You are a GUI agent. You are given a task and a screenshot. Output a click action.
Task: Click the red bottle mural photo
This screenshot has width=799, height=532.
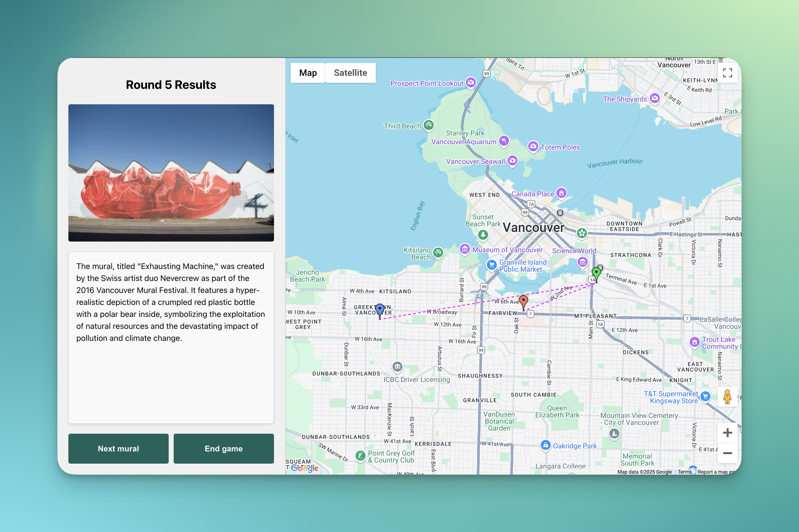pyautogui.click(x=171, y=173)
